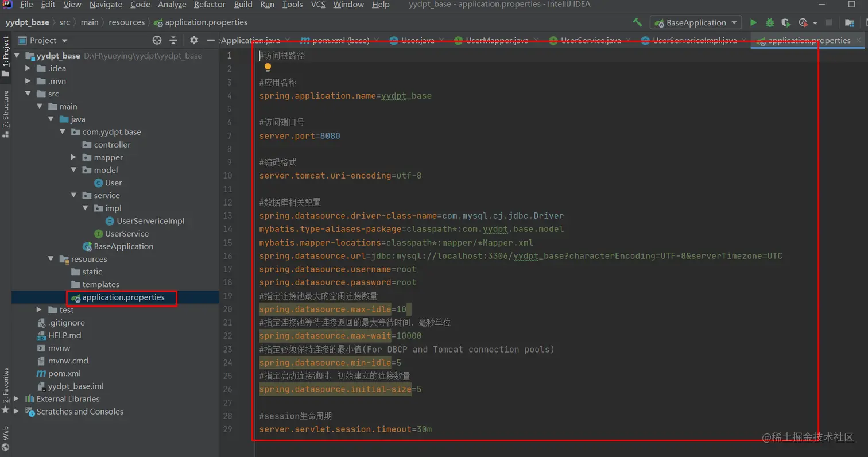Open the Z: Structure tool window stripe
The image size is (868, 457).
[6, 114]
